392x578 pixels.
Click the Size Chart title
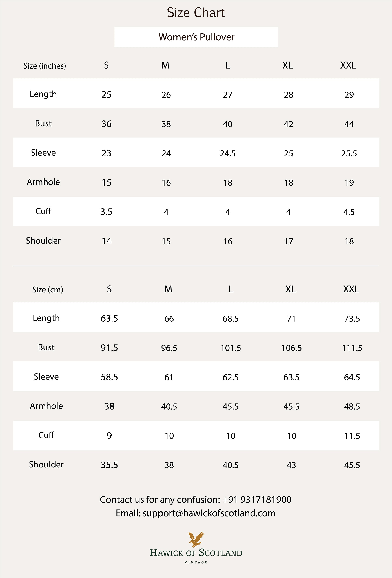click(196, 13)
